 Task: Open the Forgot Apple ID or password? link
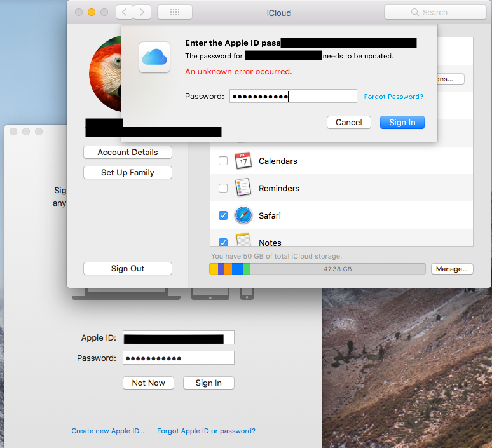click(x=206, y=431)
